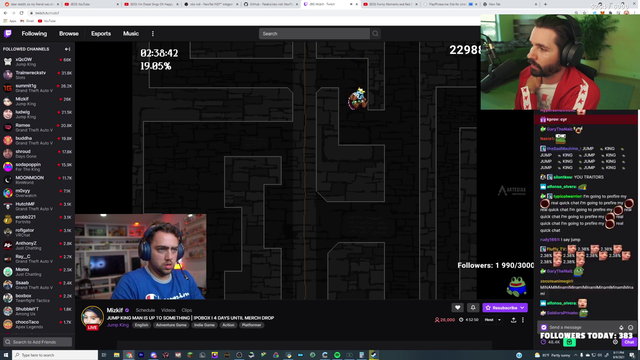Open the Following page

[x=34, y=33]
